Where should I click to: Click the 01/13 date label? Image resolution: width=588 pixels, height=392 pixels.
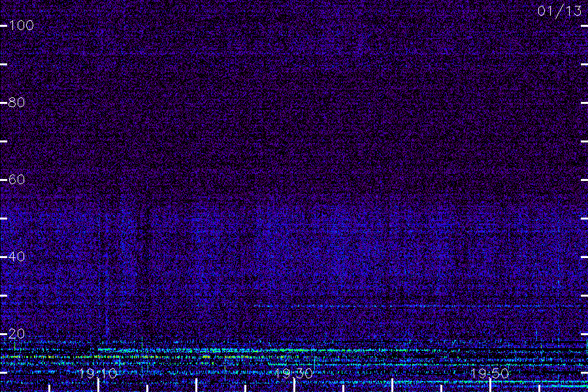click(x=559, y=11)
